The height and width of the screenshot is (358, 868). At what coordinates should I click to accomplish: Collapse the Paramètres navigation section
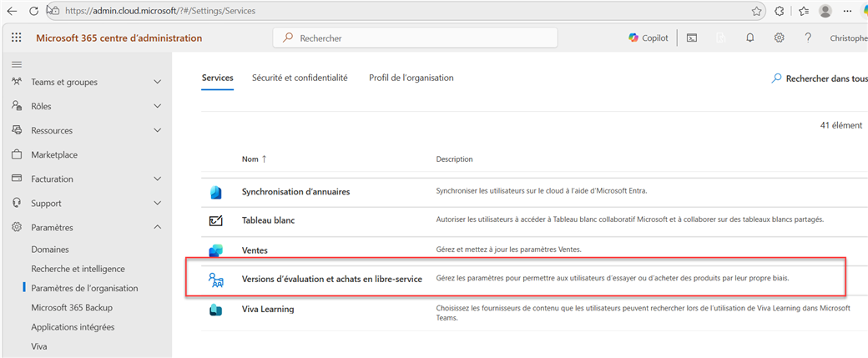(158, 227)
